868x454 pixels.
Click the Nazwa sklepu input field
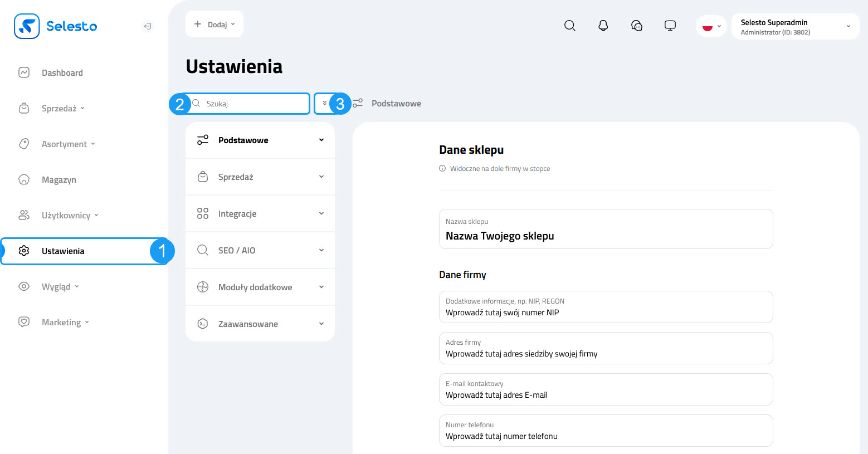606,229
